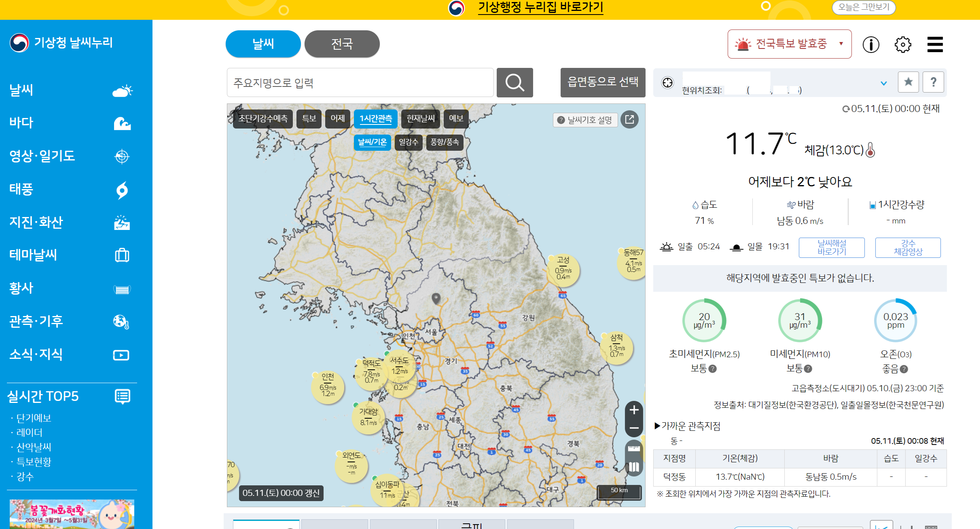Toggle the 일강수 map layer
This screenshot has height=529, width=980.
click(x=408, y=142)
